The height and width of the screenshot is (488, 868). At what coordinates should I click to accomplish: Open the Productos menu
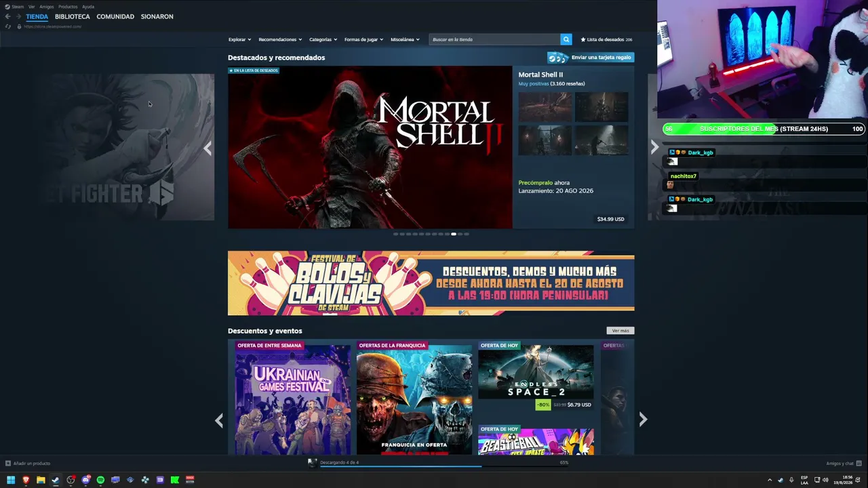coord(68,7)
